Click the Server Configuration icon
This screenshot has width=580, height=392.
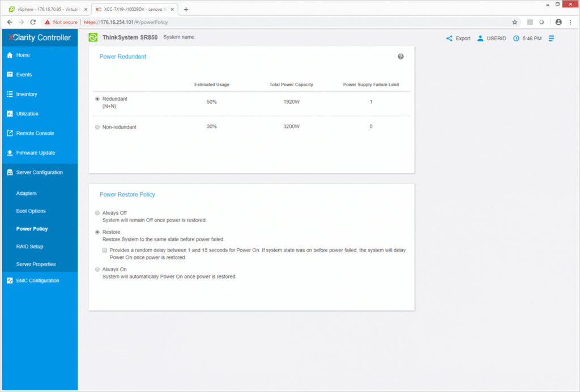click(10, 172)
